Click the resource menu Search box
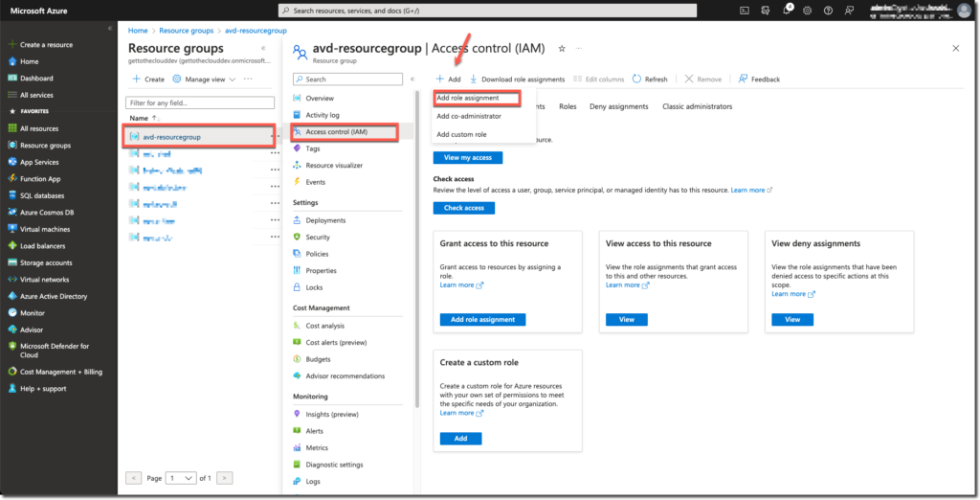The height and width of the screenshot is (500, 980). [347, 80]
